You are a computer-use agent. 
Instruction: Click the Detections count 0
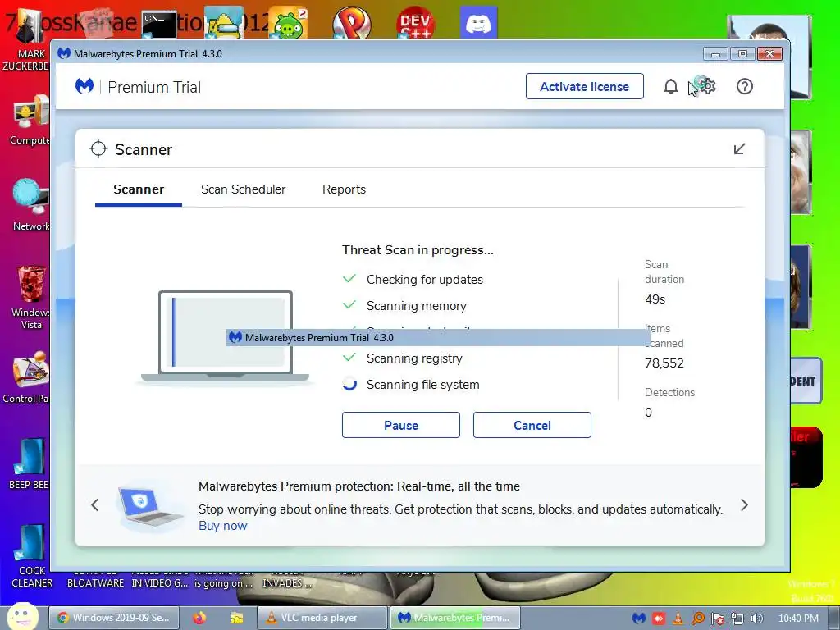click(x=648, y=413)
